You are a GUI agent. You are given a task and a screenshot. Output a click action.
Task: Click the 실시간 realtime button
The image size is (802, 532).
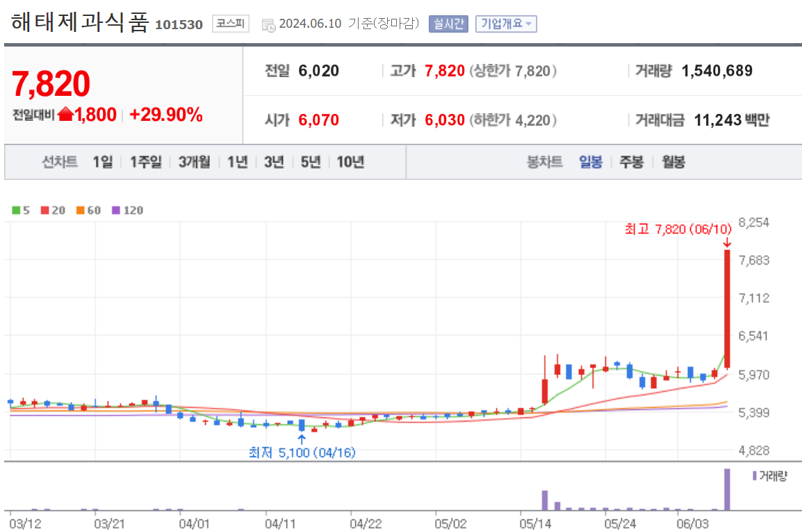click(448, 23)
